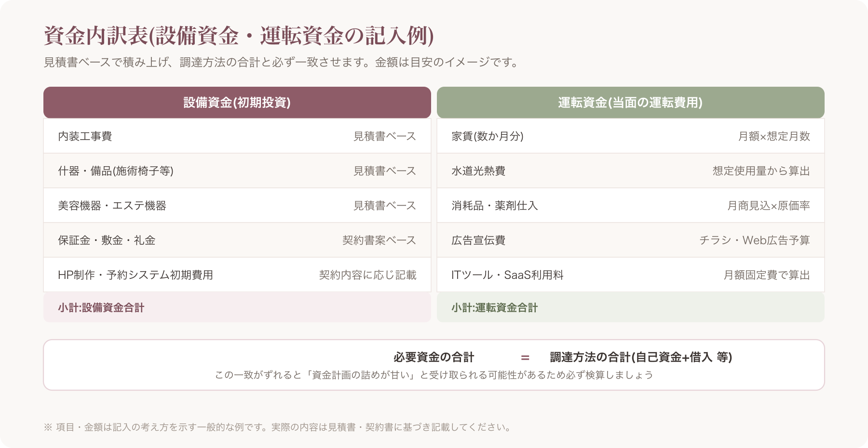This screenshot has width=868, height=448.
Task: Click the 月商見込×原価率 value
Action: (769, 206)
